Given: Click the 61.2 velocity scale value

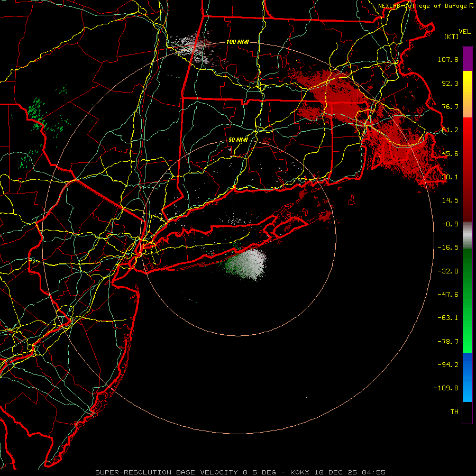Looking at the screenshot, I should coord(450,130).
